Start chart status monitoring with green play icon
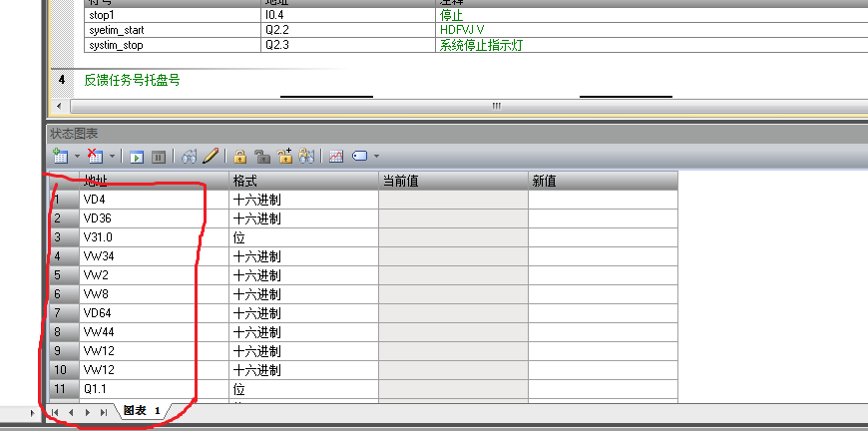 (x=137, y=157)
